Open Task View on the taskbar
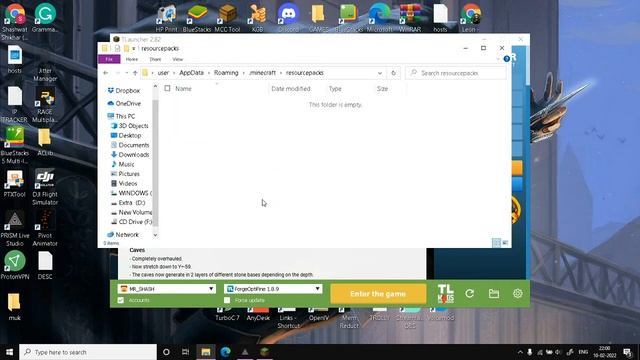640x360 pixels. pyautogui.click(x=185, y=352)
